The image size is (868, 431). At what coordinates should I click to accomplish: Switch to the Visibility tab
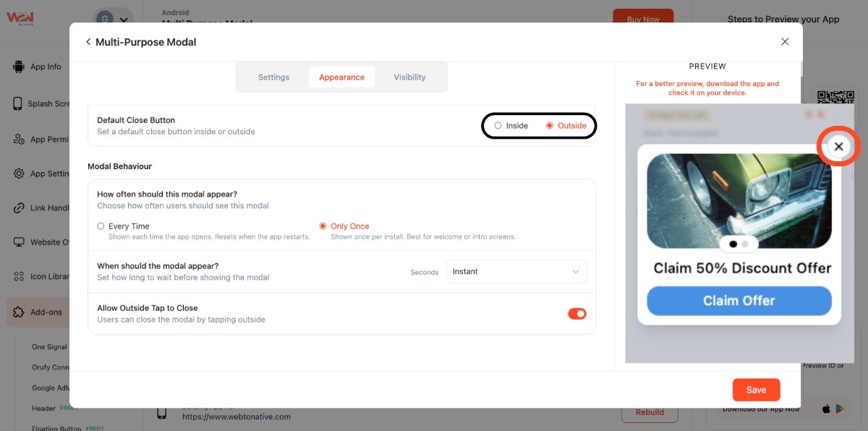409,77
